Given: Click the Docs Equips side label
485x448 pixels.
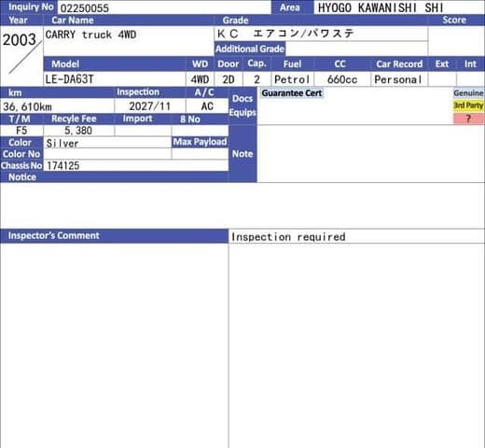Looking at the screenshot, I should [242, 105].
